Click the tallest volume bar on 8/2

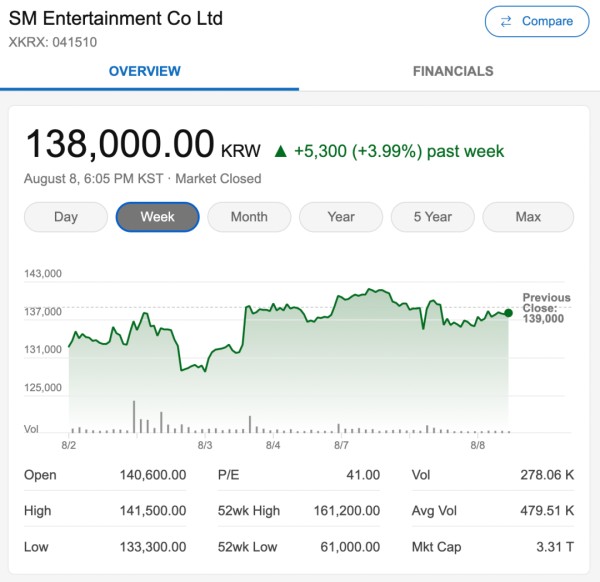coord(134,417)
